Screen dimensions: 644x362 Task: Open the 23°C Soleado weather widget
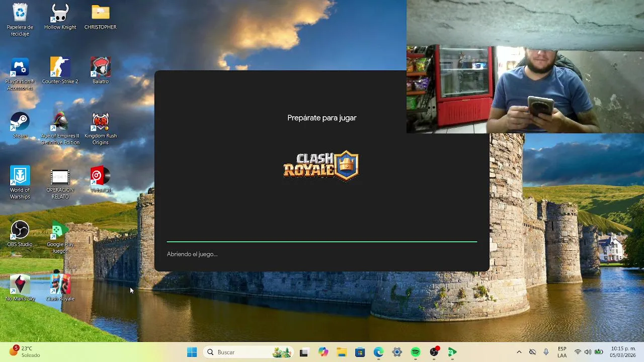click(24, 352)
